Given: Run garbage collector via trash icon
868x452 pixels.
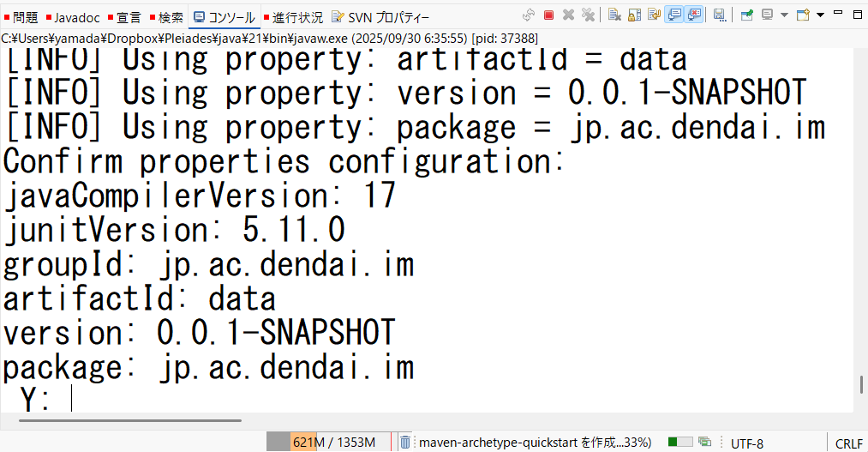Looking at the screenshot, I should click(405, 442).
